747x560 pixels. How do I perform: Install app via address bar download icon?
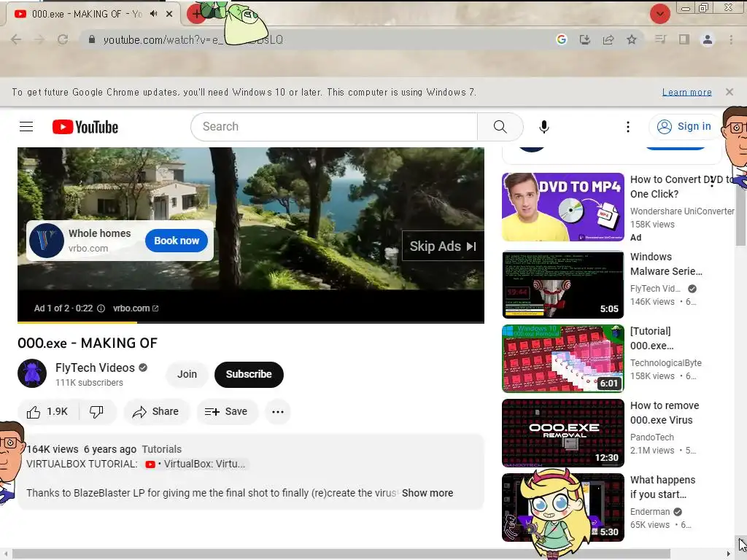click(585, 39)
